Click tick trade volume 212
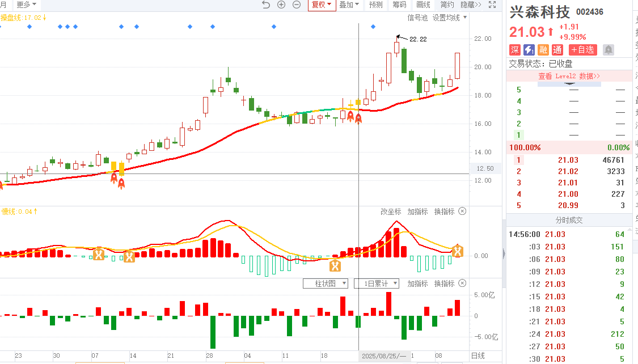 pos(617,334)
